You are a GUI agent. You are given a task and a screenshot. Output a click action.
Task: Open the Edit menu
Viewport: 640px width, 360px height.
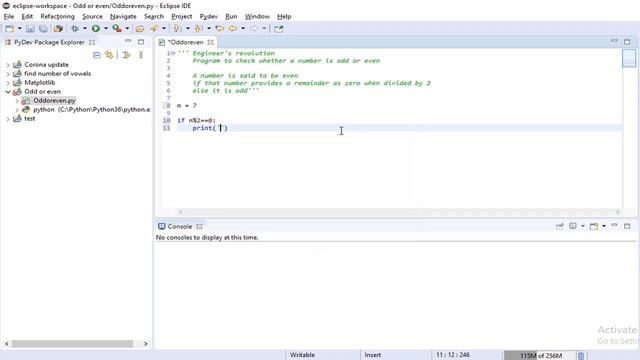click(27, 16)
